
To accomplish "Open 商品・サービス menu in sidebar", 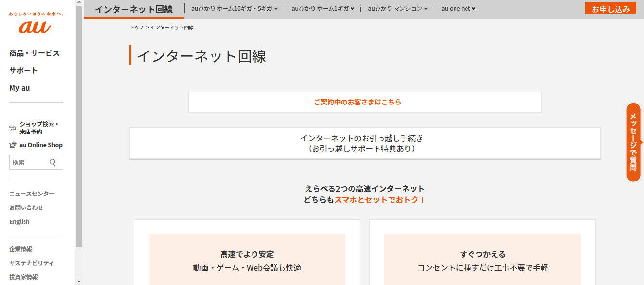I will point(34,53).
